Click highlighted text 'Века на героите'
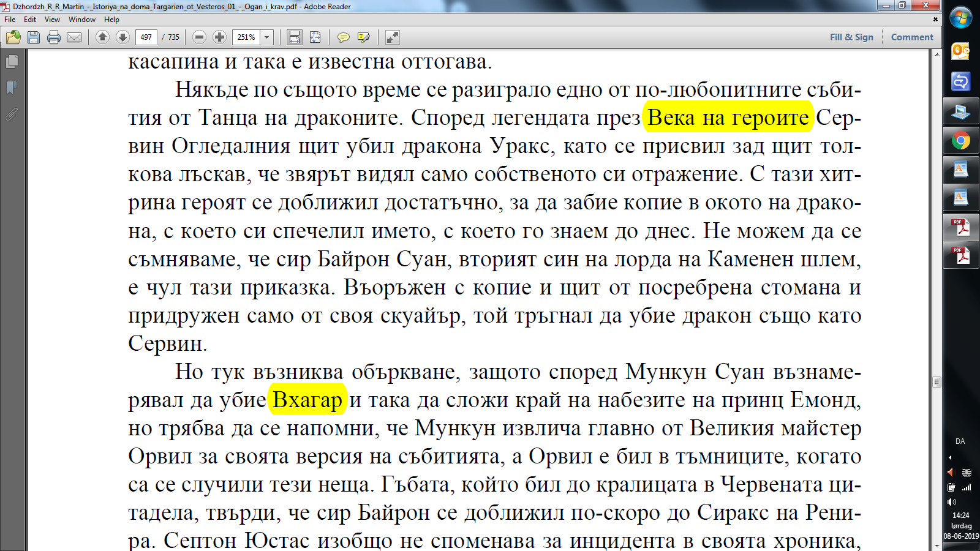980x551 pixels. tap(728, 118)
